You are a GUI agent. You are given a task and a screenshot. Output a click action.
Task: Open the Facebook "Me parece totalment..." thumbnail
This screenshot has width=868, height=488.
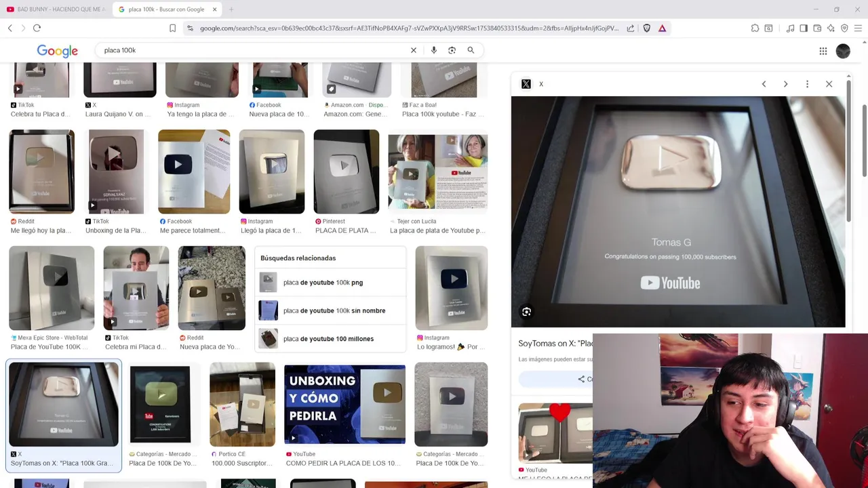click(x=194, y=171)
